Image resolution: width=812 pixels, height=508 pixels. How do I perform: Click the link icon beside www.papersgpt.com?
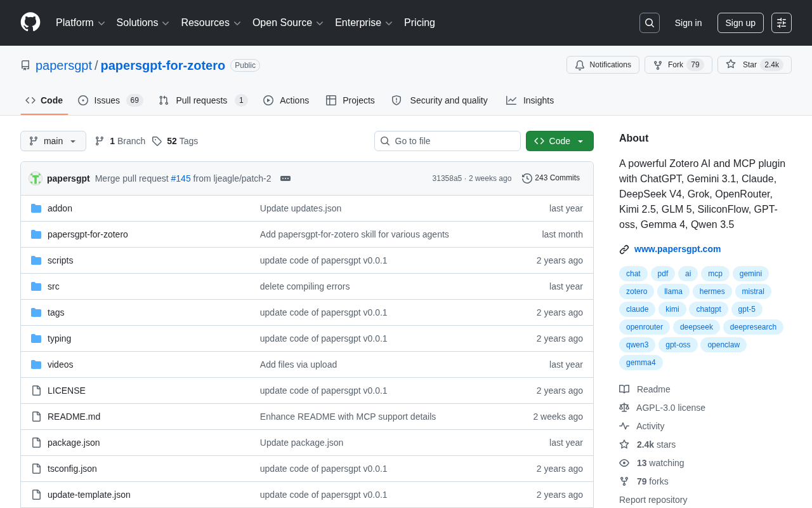624,250
